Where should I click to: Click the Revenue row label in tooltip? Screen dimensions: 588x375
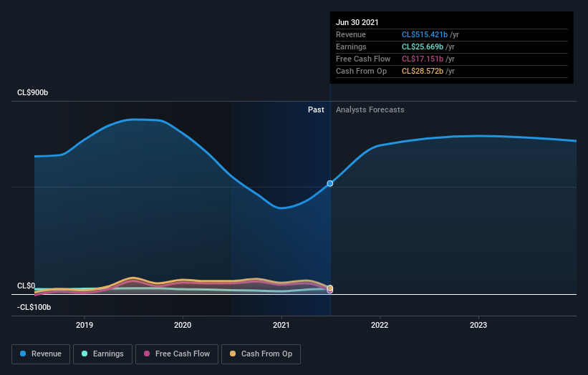tap(351, 34)
